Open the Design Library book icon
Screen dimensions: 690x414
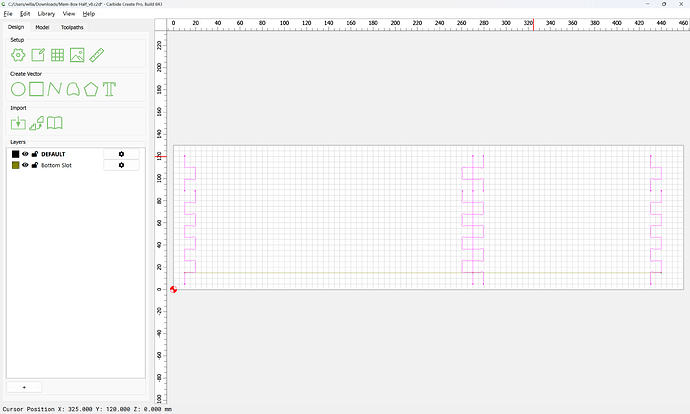(x=55, y=123)
